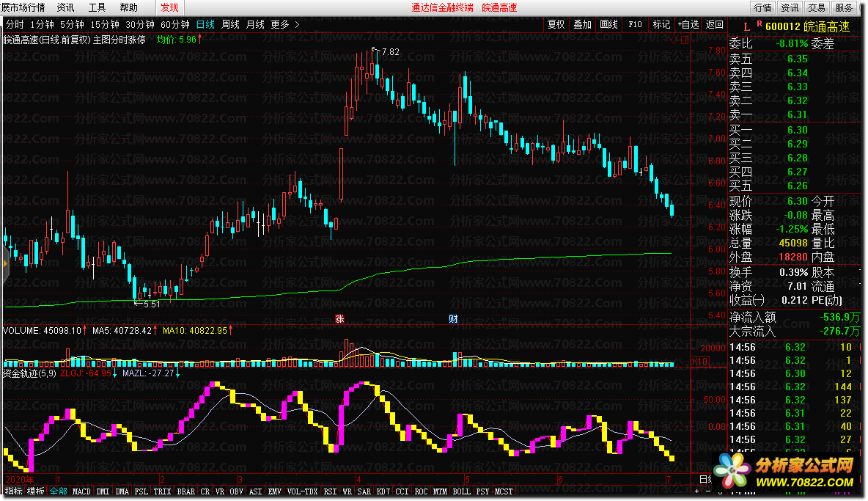Click the red diamond icon in chart corner

click(674, 40)
